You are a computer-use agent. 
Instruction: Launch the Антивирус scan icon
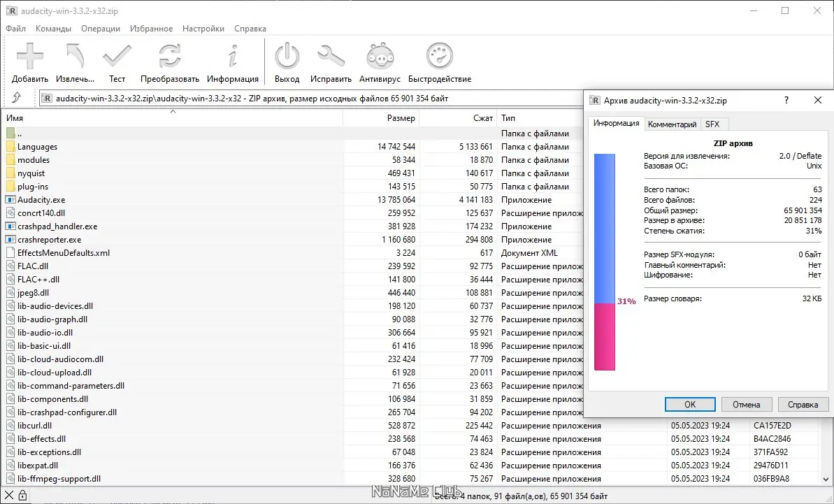380,56
